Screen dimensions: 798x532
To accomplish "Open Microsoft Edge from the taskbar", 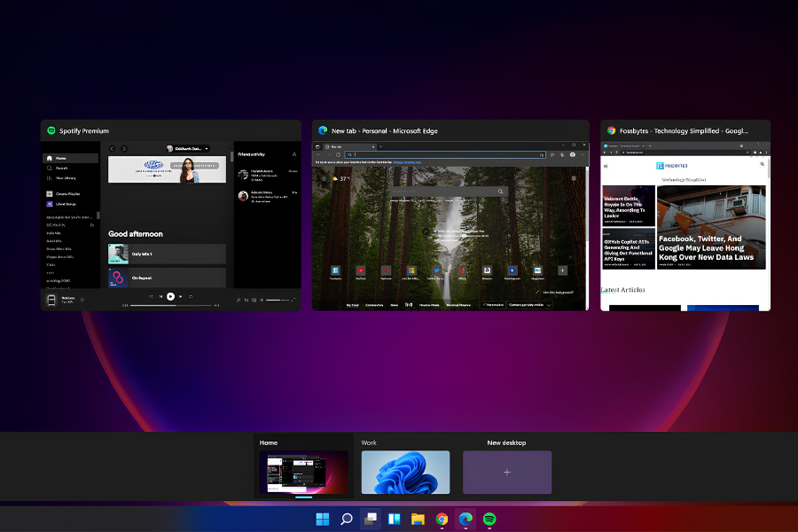I will point(465,519).
